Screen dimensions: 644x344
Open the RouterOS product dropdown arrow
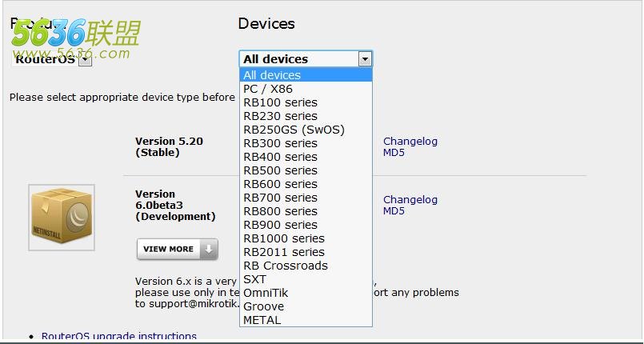coord(85,60)
